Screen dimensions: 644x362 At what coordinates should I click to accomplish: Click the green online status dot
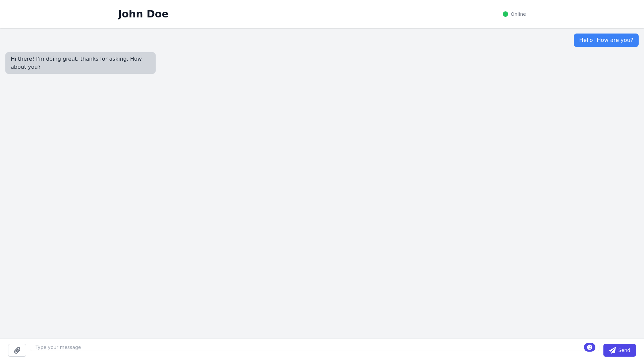tap(505, 14)
